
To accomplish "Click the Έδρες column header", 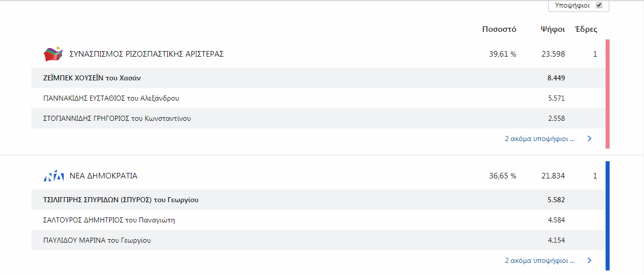I will pos(586,29).
